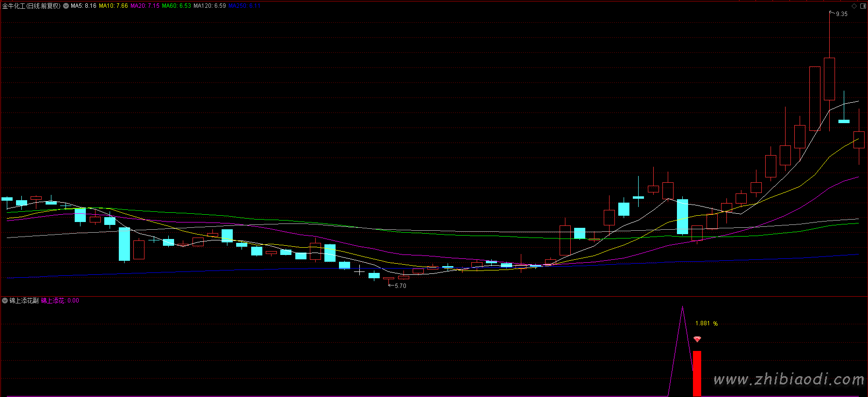
Task: Toggle the side panel icon at top right
Action: (862, 6)
